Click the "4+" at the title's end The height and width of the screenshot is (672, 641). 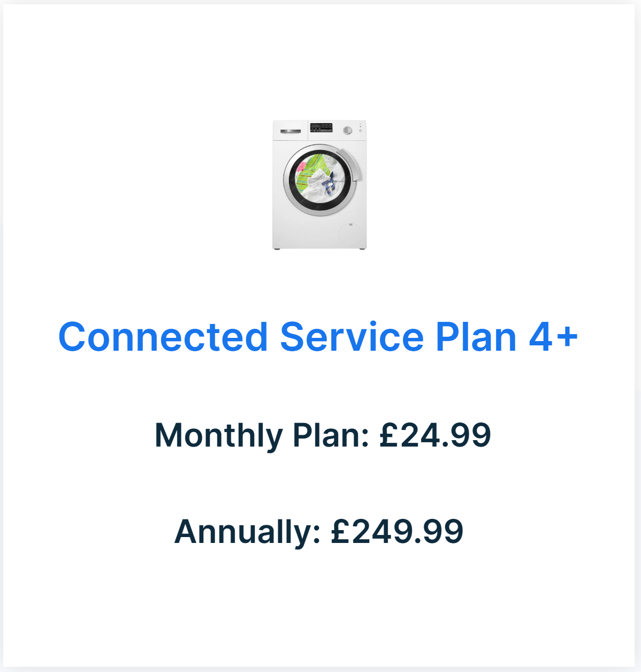pyautogui.click(x=553, y=337)
